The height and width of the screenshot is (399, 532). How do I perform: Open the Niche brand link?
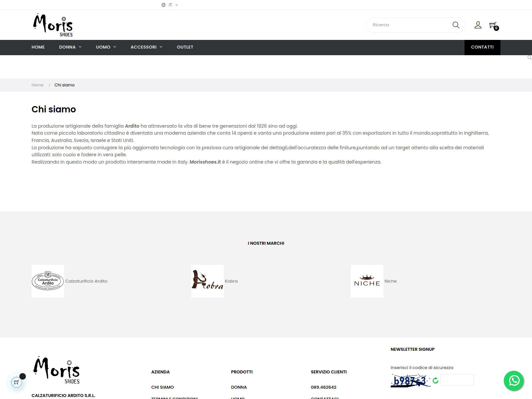pyautogui.click(x=391, y=281)
